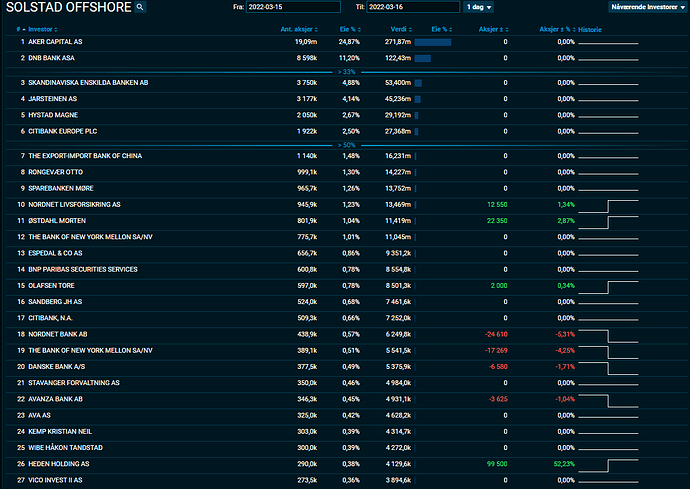Click percentage change -5,31%

[x=565, y=335]
